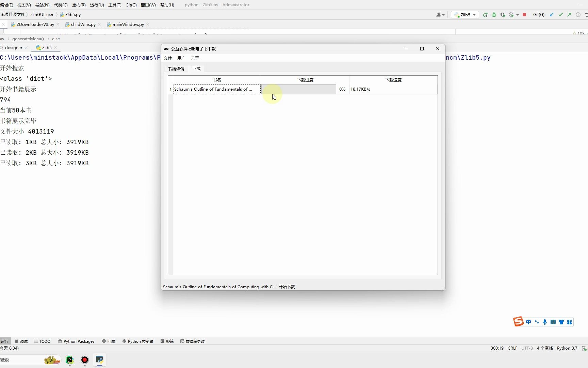The image size is (588, 368).
Task: Open Git history clock icon
Action: pyautogui.click(x=578, y=15)
